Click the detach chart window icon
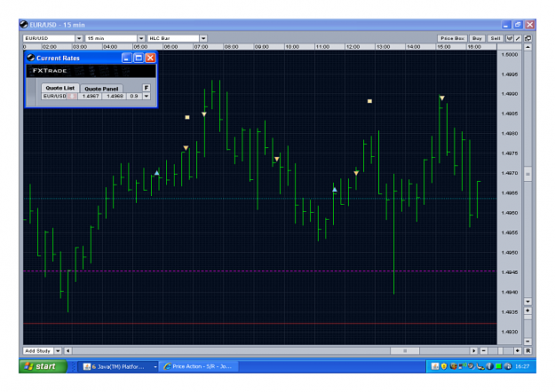 click(x=527, y=38)
